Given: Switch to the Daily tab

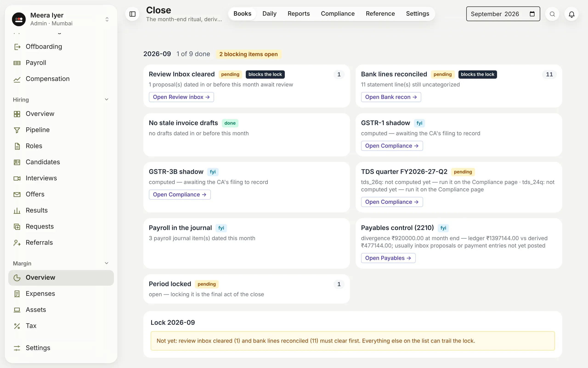Looking at the screenshot, I should (x=269, y=14).
